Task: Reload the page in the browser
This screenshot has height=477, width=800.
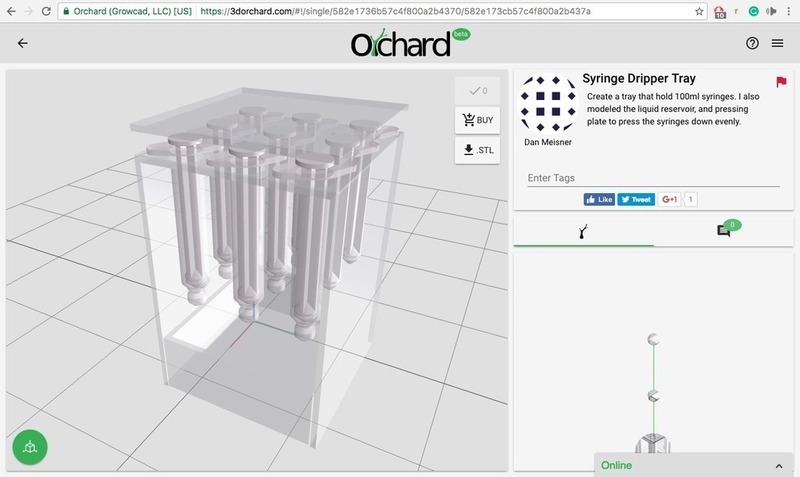Action: 46,11
